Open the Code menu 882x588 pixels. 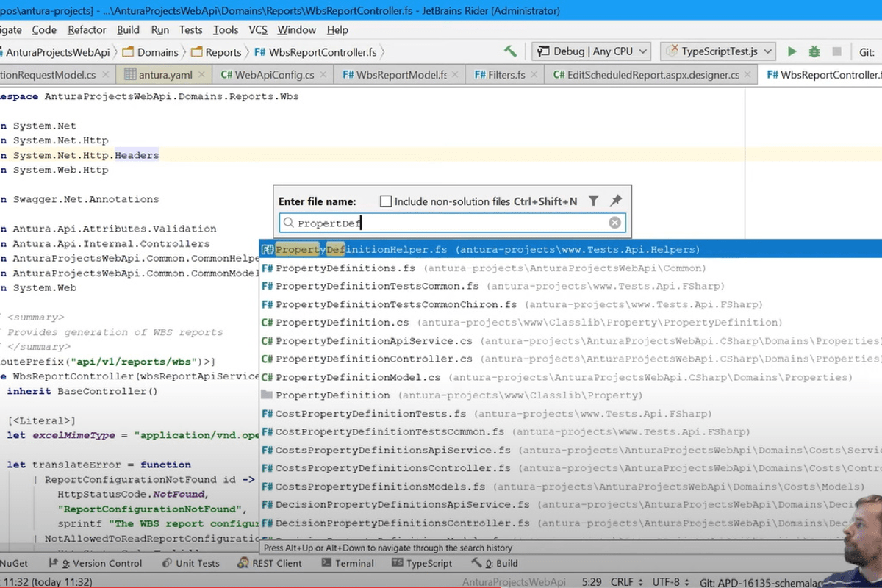44,30
